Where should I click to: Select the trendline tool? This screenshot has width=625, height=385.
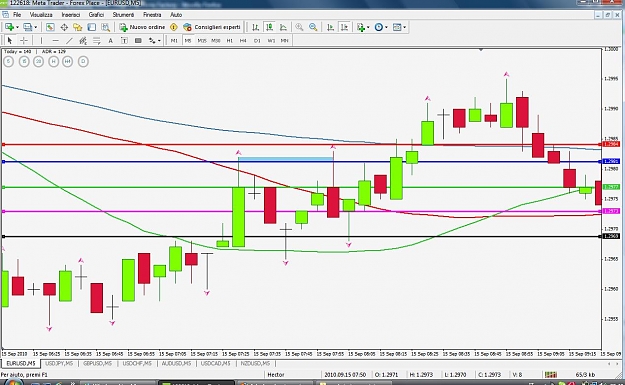tap(69, 40)
